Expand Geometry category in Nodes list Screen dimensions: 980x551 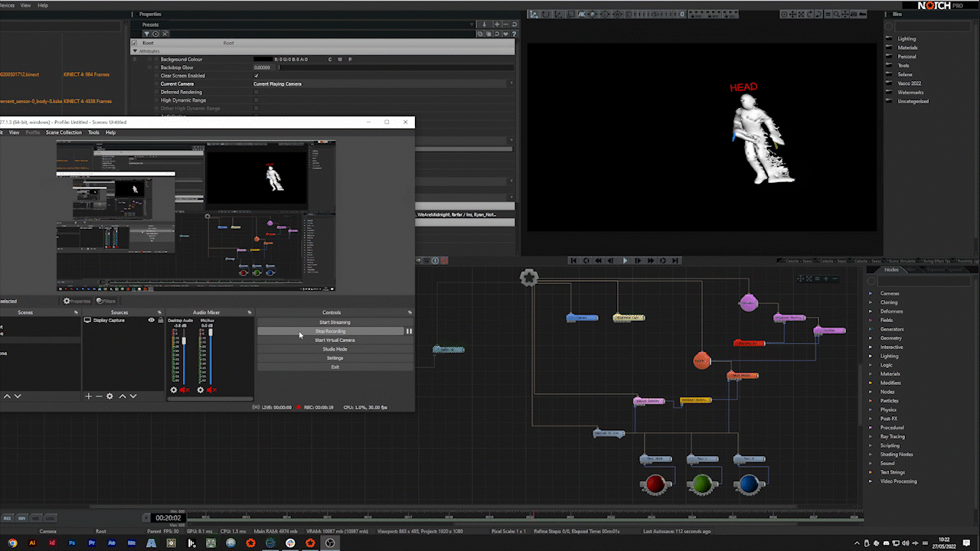click(x=871, y=337)
